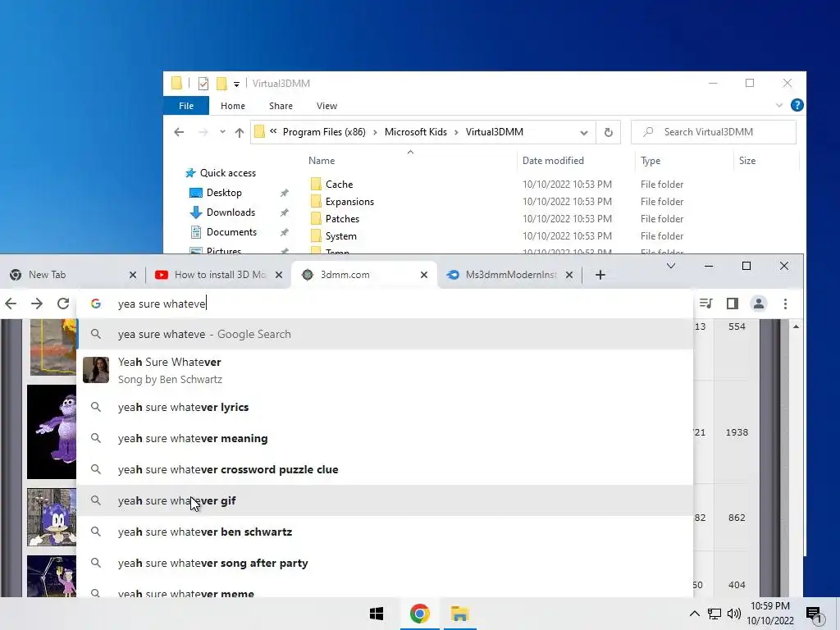This screenshot has width=840, height=630.
Task: Select Program Files (x86) in breadcrumb
Action: 324,132
